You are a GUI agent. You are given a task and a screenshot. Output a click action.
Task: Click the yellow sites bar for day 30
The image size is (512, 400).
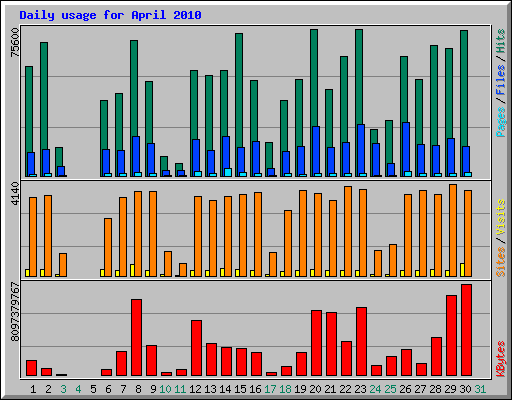point(462,270)
